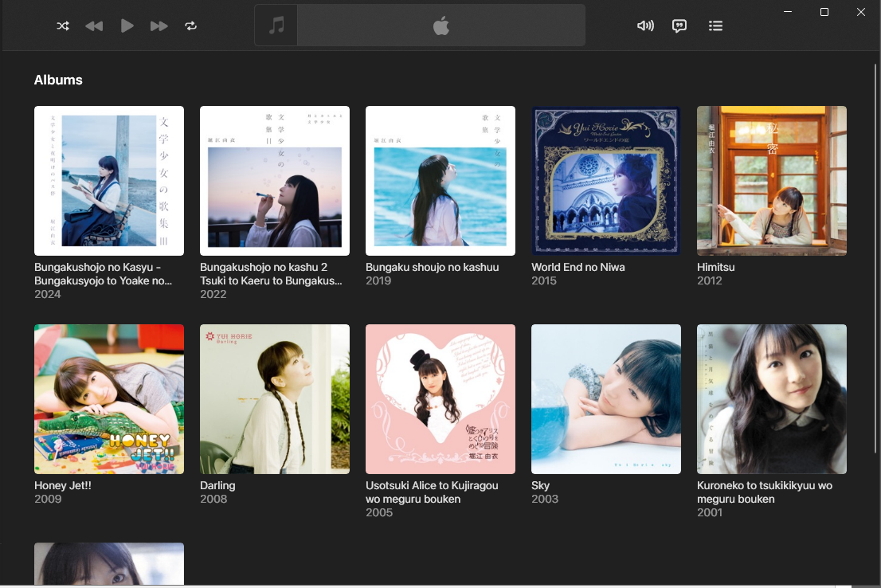Click the 'Honey Jet!!' album title
The image size is (881, 588).
(63, 485)
